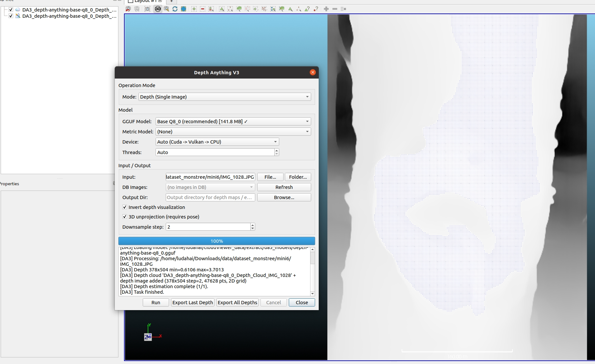Open the Device dropdown
This screenshot has height=364, width=595.
tap(217, 142)
